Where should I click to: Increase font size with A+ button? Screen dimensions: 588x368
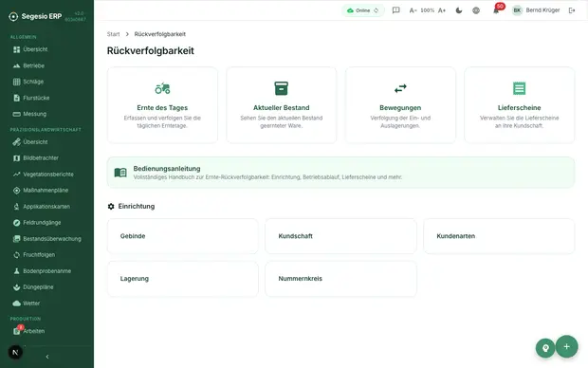point(442,10)
